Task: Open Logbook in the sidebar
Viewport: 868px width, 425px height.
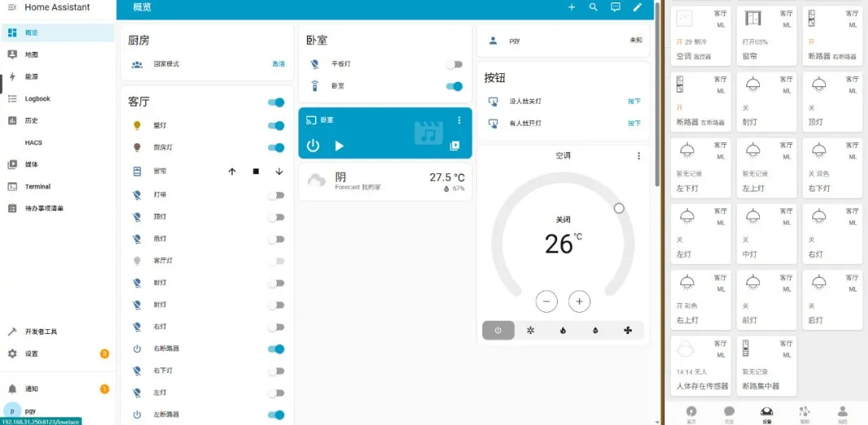Action: tap(37, 98)
